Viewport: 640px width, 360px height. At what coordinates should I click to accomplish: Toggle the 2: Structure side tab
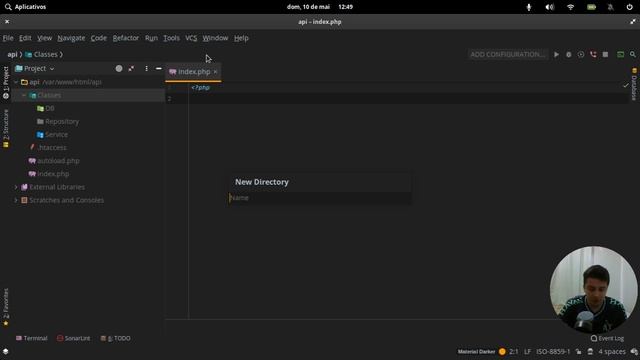(x=6, y=128)
